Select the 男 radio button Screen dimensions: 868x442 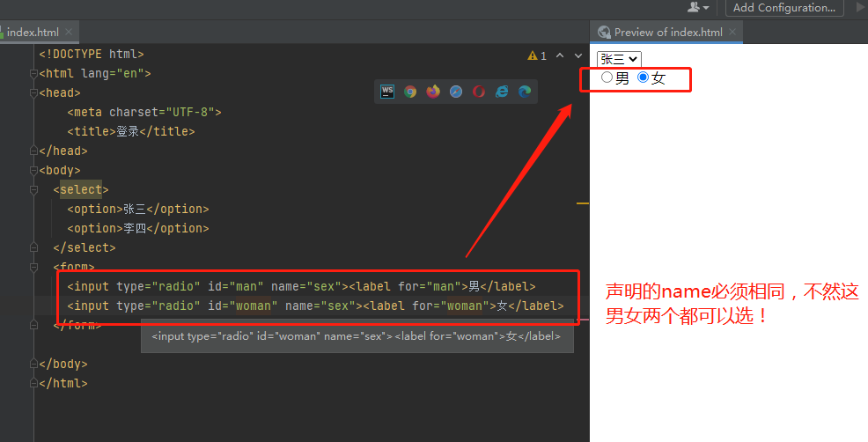(x=607, y=77)
